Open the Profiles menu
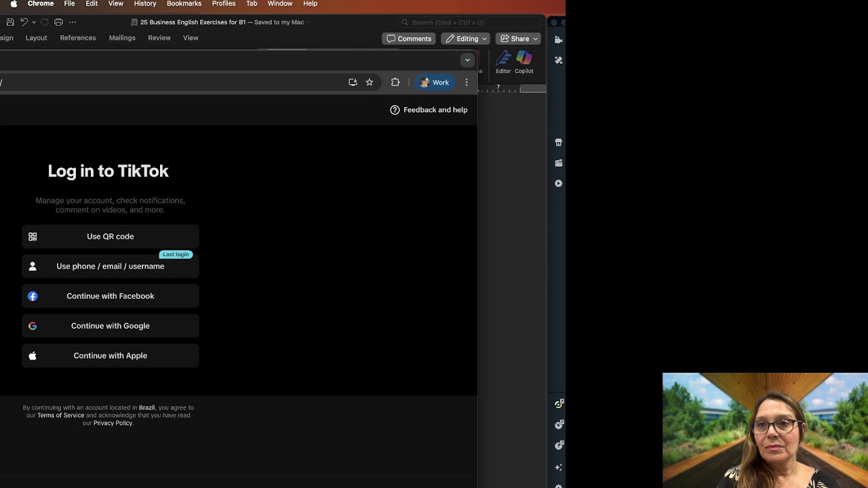This screenshot has height=488, width=868. pyautogui.click(x=224, y=4)
